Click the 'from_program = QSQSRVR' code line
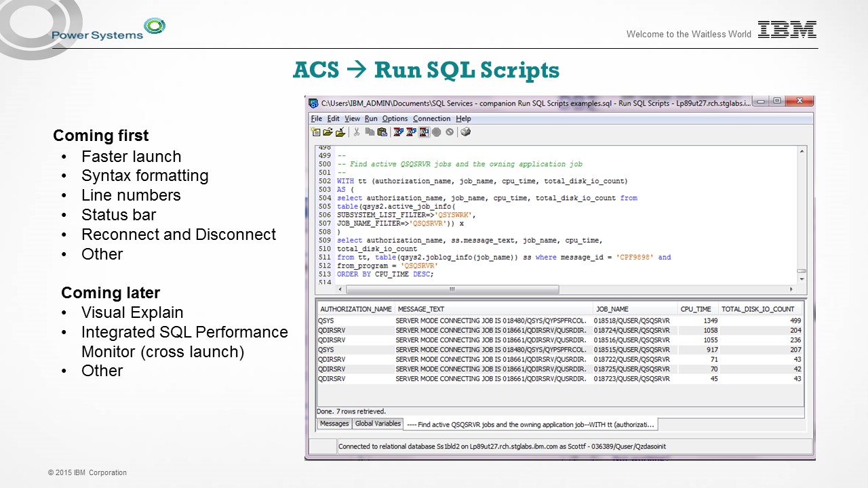 pos(388,266)
